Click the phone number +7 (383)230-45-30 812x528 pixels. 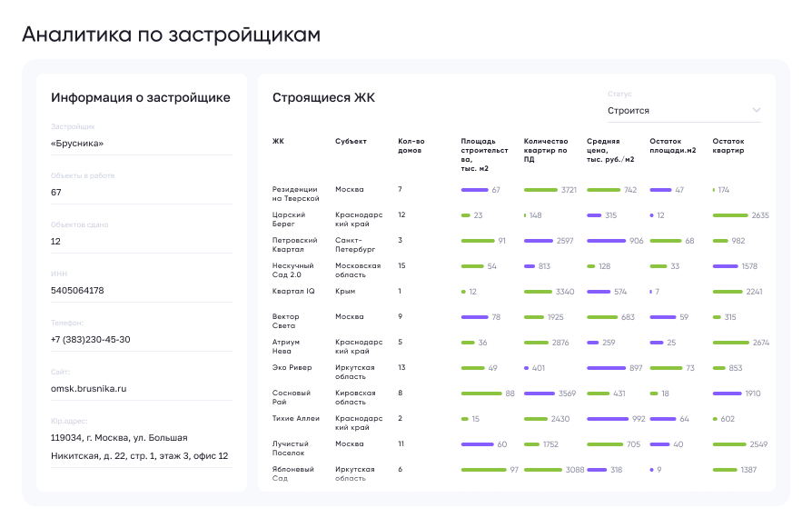pyautogui.click(x=90, y=339)
